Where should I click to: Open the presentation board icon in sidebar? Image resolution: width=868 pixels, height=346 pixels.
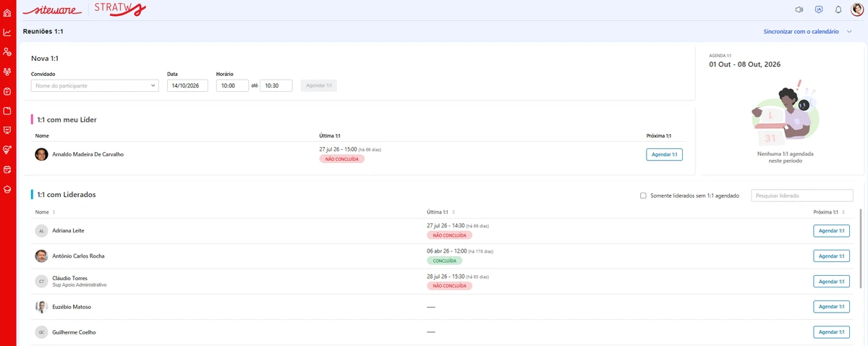point(7,130)
